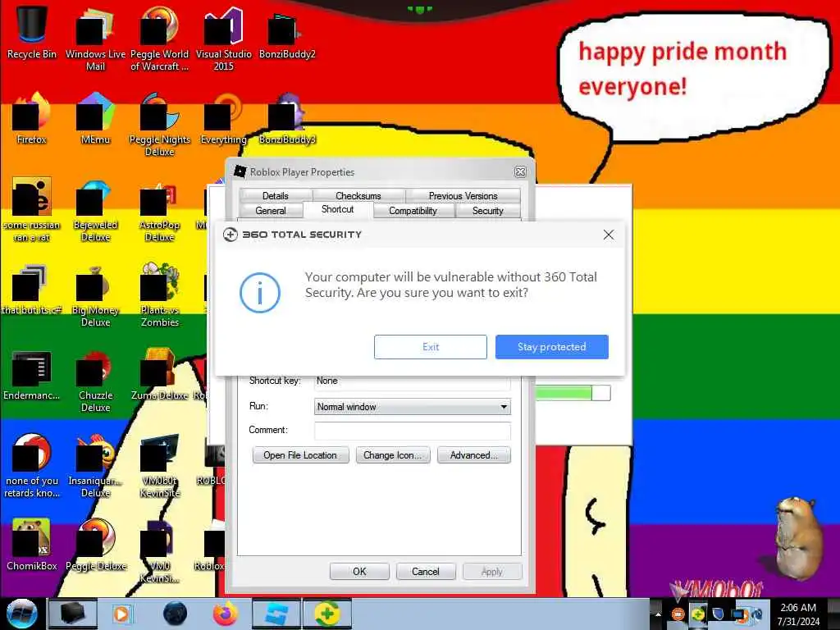Image resolution: width=840 pixels, height=630 pixels.
Task: Close the Roblox Player Properties window
Action: [x=520, y=172]
